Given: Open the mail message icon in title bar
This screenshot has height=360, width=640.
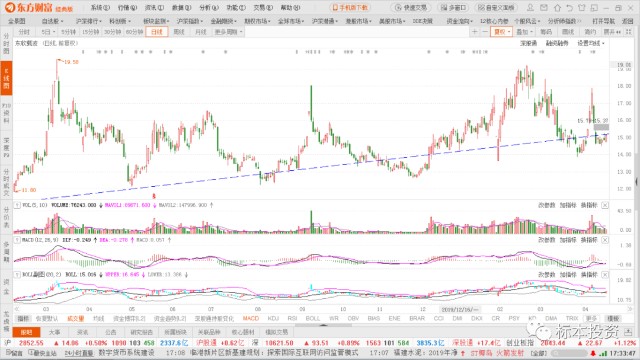Looking at the screenshot, I should (544, 7).
